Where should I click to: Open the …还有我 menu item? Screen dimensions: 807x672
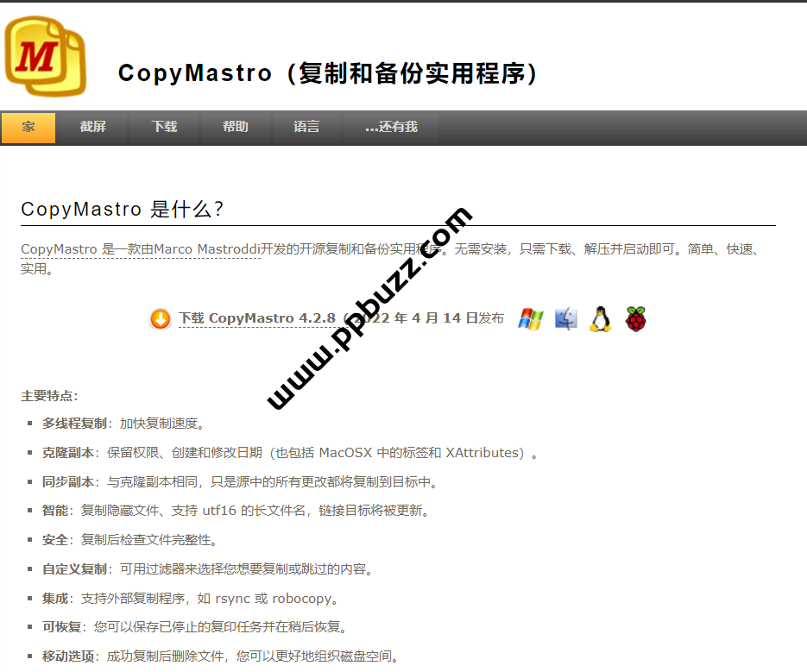click(x=391, y=127)
